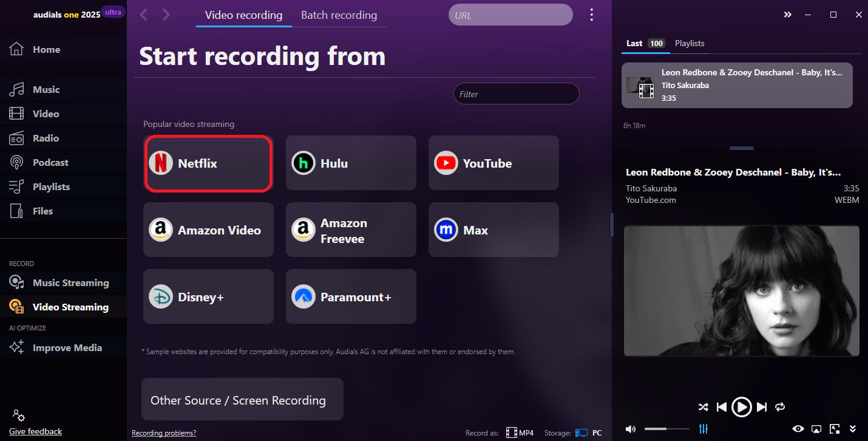
Task: Click the Filter search box
Action: tap(517, 94)
